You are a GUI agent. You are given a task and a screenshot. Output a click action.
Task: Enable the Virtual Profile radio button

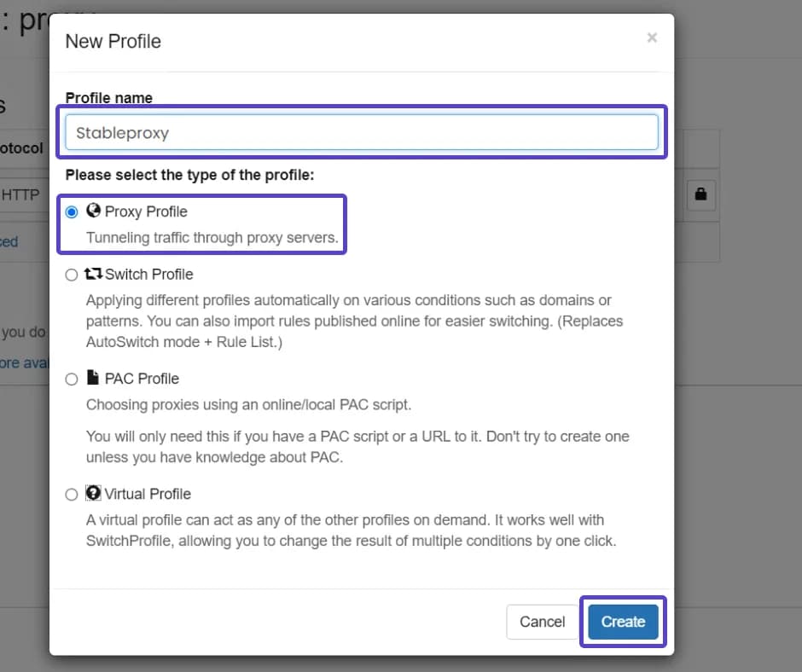pos(72,495)
